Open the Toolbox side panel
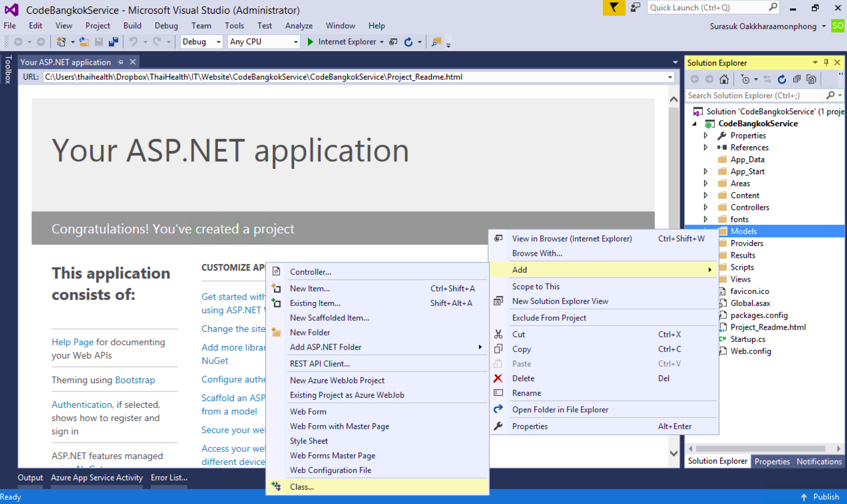This screenshot has height=504, width=847. pyautogui.click(x=8, y=70)
